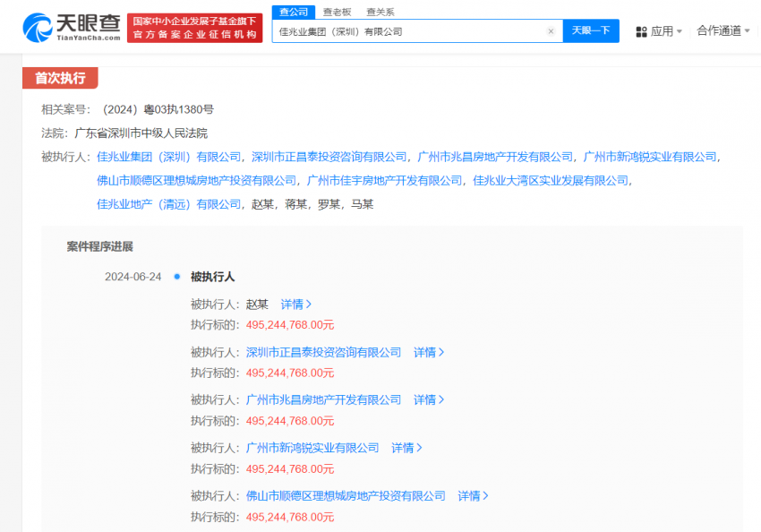The width and height of the screenshot is (761, 532).
Task: Click the 执行标的 amount under 佛山市顺德区理想城房地产投资有限公司
Action: click(x=290, y=518)
